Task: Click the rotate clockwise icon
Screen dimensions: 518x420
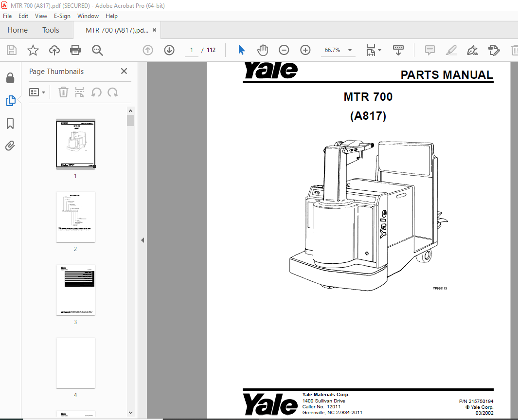Action: coord(113,92)
